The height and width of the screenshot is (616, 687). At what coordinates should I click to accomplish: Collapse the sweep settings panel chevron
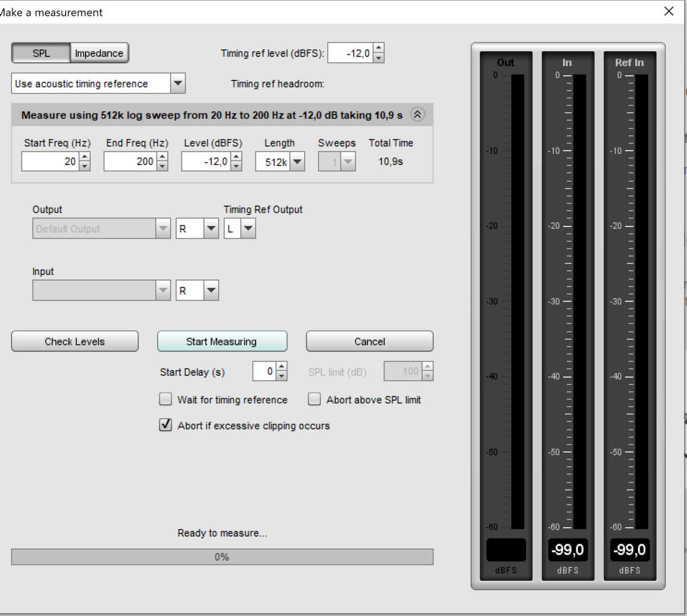(x=418, y=115)
